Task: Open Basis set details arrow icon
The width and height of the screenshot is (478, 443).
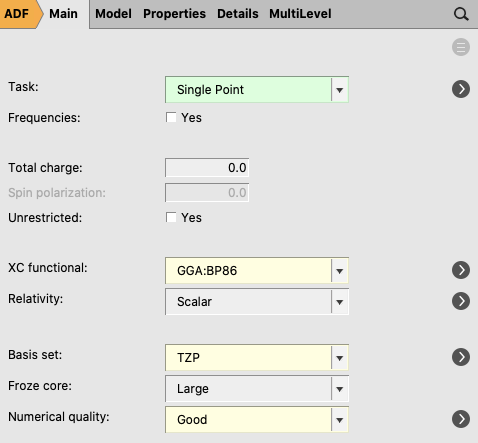Action: pyautogui.click(x=461, y=357)
